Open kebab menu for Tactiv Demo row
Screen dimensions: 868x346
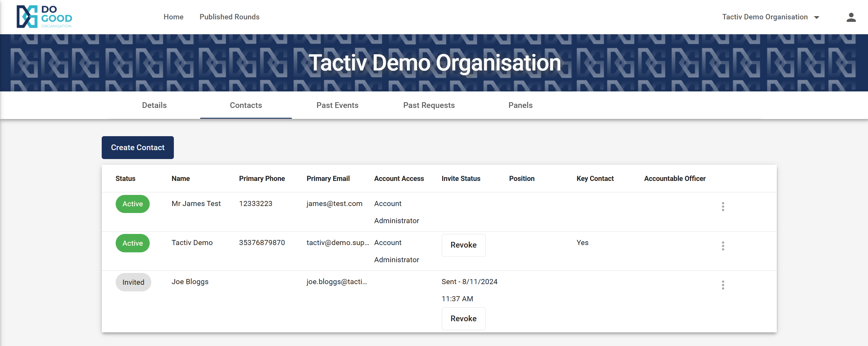[722, 246]
